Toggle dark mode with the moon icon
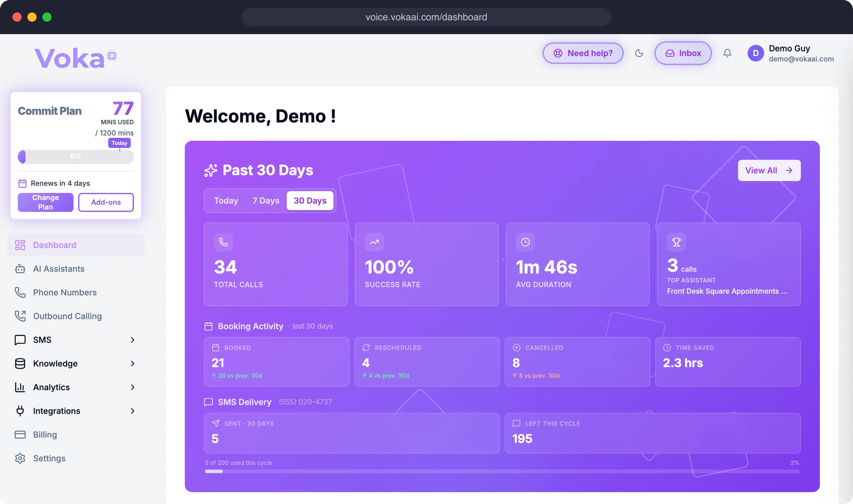Viewport: 853px width, 504px height. [x=639, y=53]
